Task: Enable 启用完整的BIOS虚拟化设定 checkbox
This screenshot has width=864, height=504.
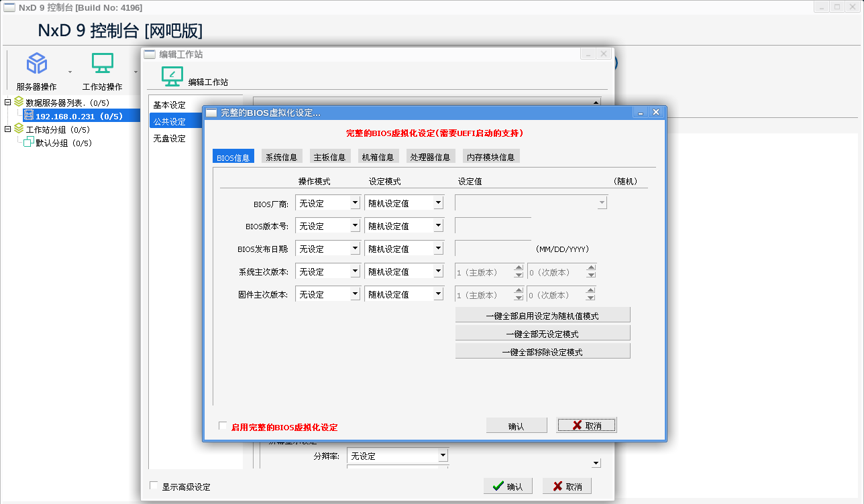Action: point(222,426)
